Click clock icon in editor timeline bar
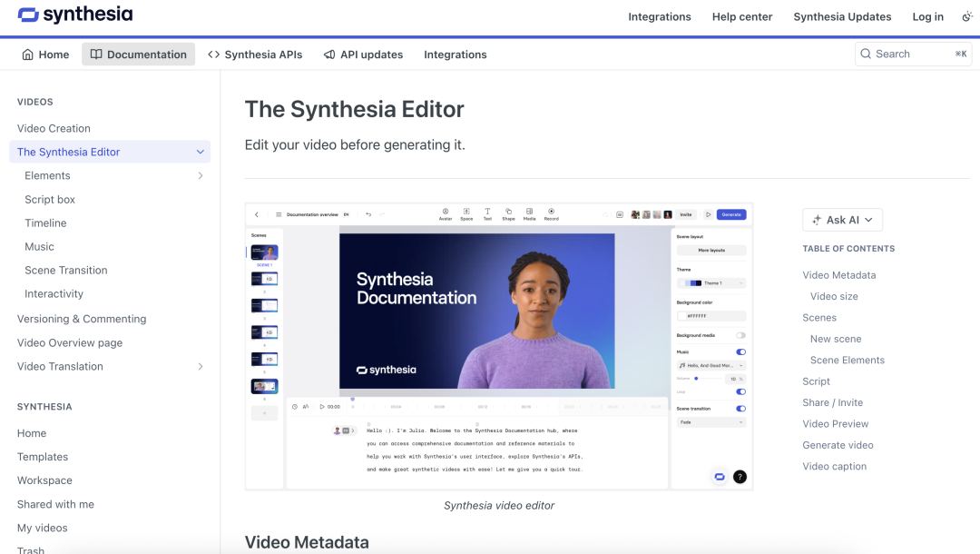 pos(295,407)
